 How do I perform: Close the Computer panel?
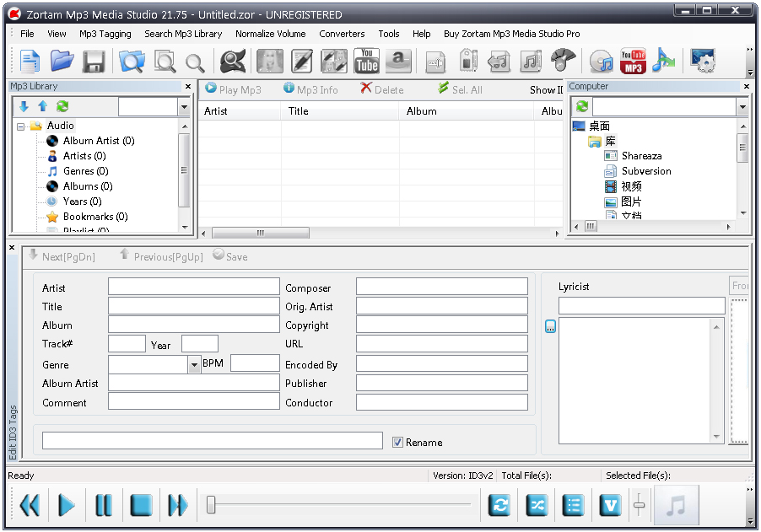coord(747,86)
